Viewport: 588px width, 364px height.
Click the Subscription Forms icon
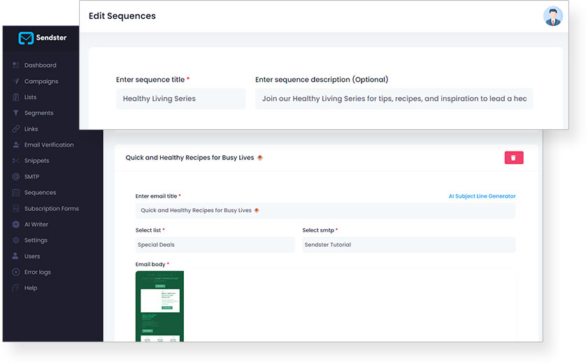(x=16, y=208)
